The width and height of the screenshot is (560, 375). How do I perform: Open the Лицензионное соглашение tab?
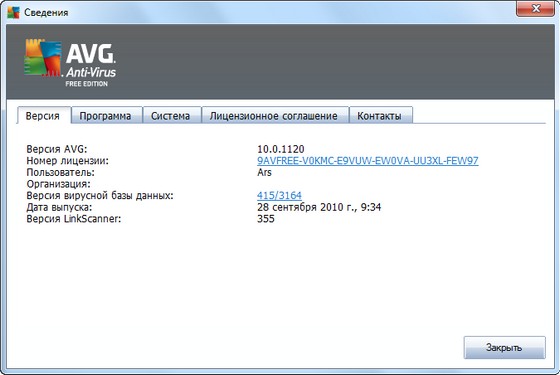(x=274, y=116)
